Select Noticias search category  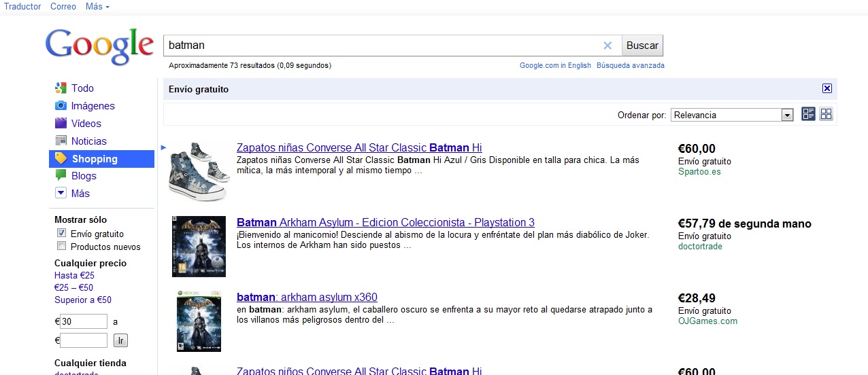(89, 141)
